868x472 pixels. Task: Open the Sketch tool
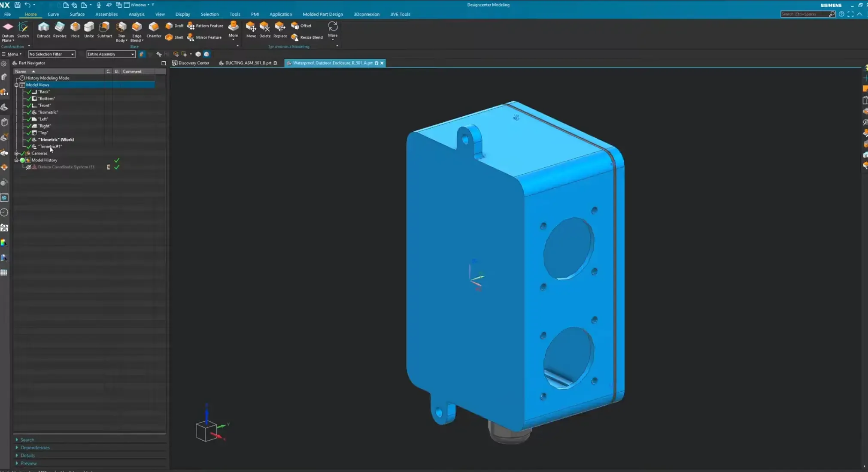(x=23, y=30)
